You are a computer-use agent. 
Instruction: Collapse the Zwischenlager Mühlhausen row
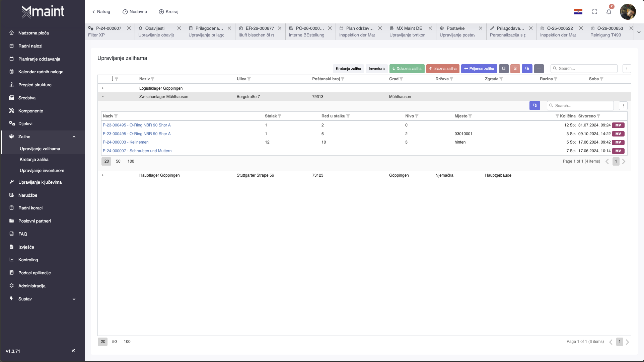(x=103, y=97)
